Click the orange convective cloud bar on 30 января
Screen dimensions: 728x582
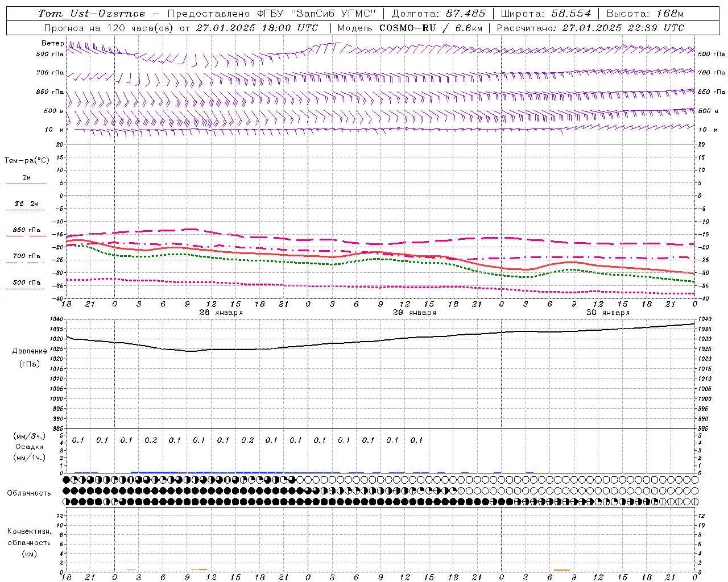(562, 570)
